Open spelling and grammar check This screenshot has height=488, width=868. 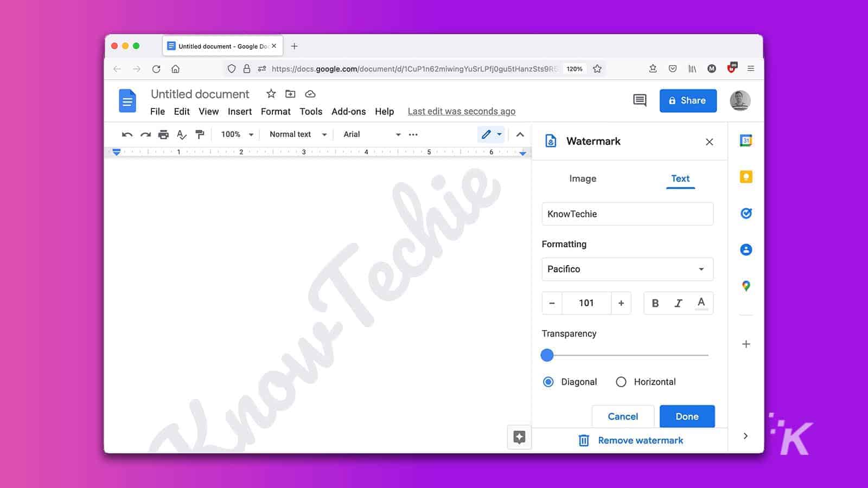point(182,134)
